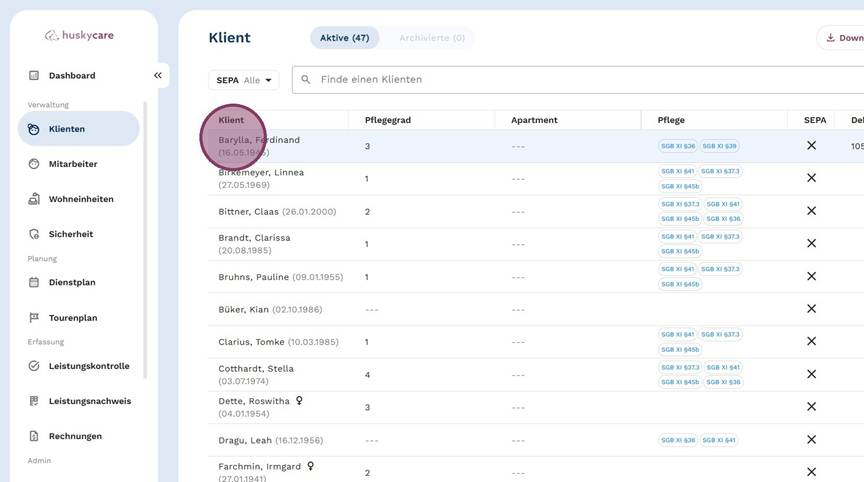Click the Sicherheit shield icon
The height and width of the screenshot is (482, 864).
tap(34, 234)
